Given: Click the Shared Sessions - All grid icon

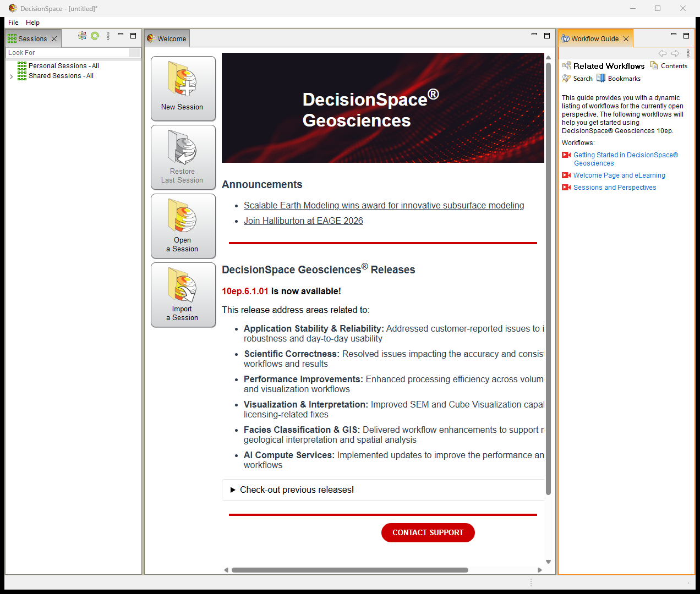Looking at the screenshot, I should 22,76.
